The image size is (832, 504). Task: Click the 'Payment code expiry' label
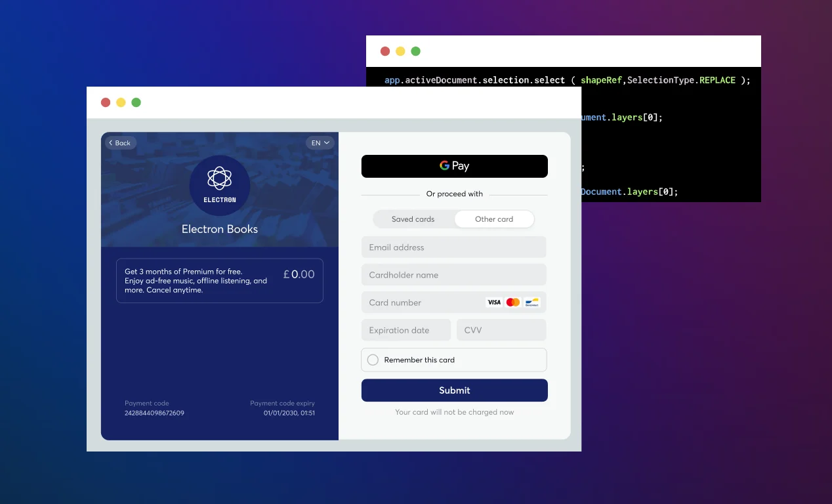tap(282, 403)
